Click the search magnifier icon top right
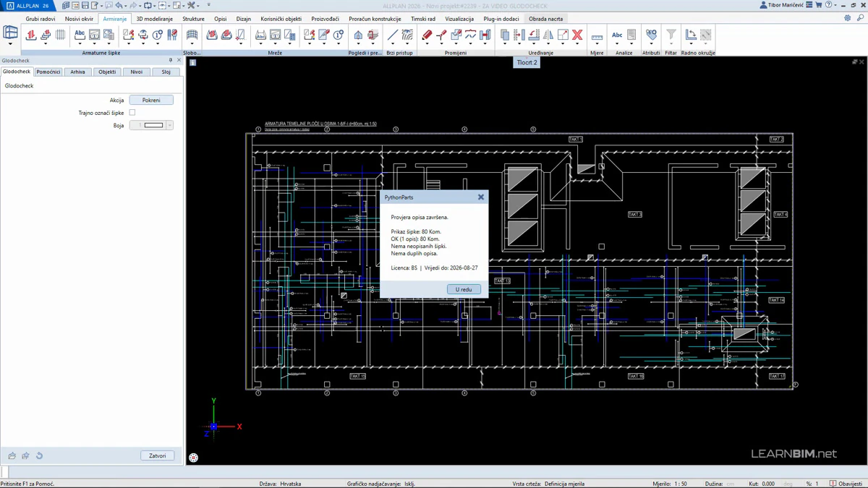Screen dimensions: 868x488 click(860, 18)
